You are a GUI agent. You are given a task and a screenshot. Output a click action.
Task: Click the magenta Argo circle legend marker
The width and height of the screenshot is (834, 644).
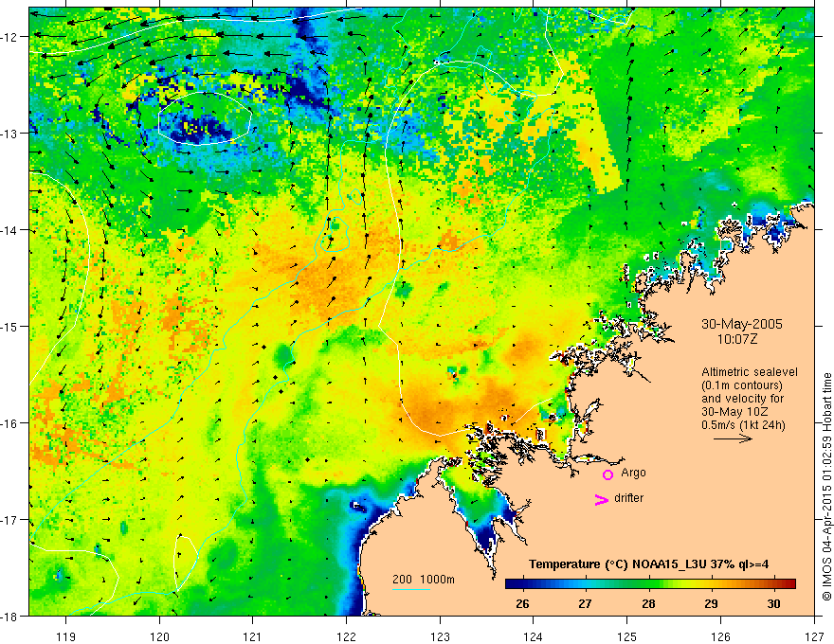pyautogui.click(x=607, y=474)
